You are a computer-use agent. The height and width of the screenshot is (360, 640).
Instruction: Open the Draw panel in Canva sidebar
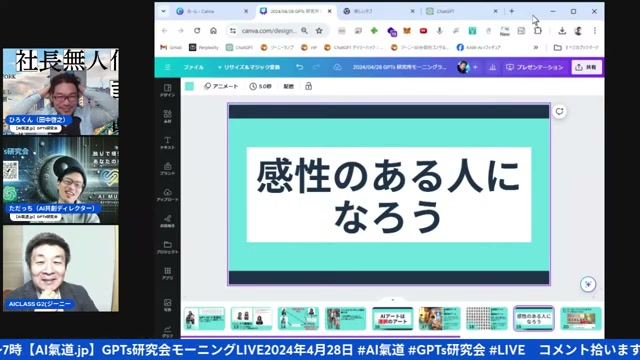167,221
